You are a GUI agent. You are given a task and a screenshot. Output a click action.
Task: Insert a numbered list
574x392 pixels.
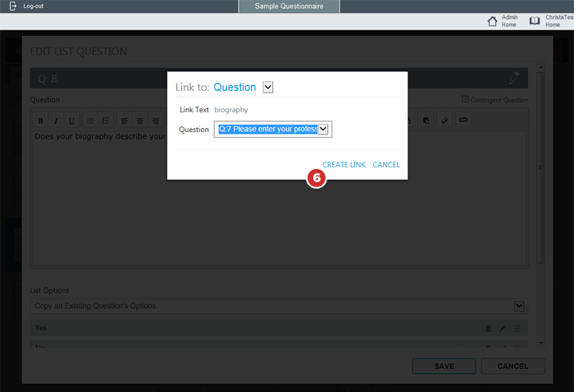106,121
